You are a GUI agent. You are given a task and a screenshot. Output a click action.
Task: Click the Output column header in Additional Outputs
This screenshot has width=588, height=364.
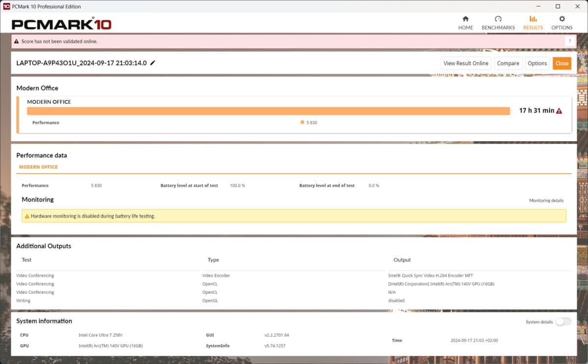tap(402, 260)
